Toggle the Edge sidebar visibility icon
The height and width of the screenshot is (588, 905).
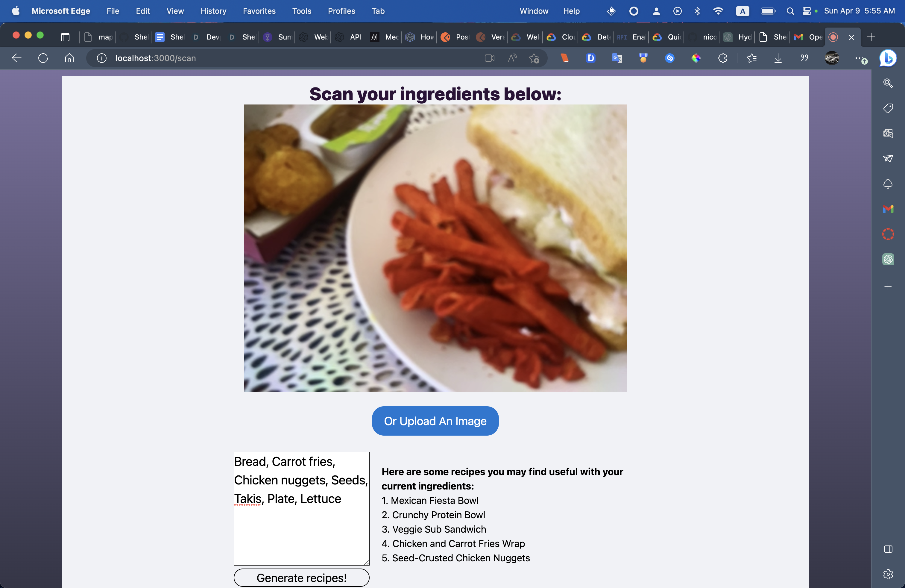pyautogui.click(x=888, y=549)
